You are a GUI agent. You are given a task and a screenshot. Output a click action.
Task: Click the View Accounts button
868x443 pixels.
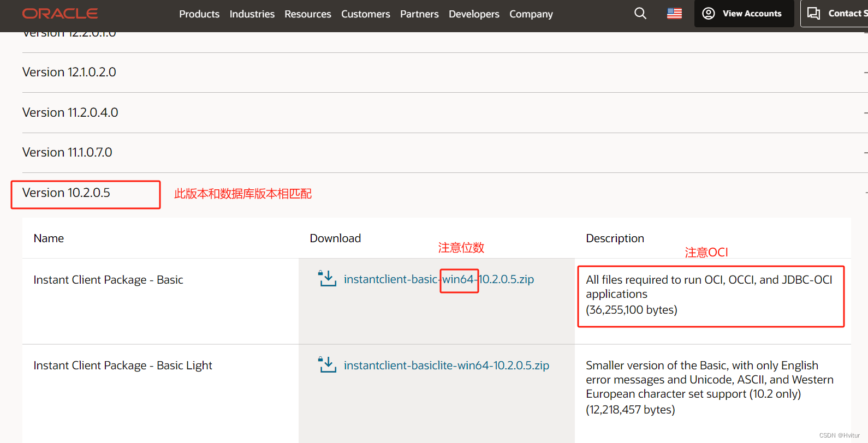coord(744,14)
